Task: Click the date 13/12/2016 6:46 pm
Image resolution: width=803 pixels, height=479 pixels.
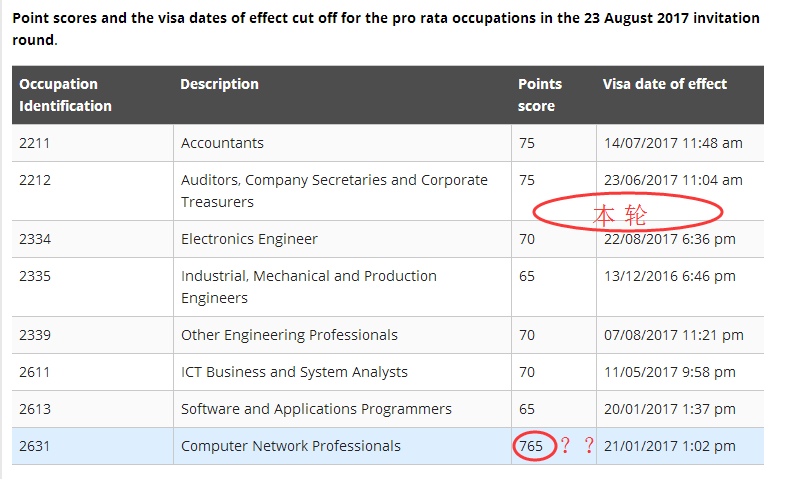Action: coord(670,276)
